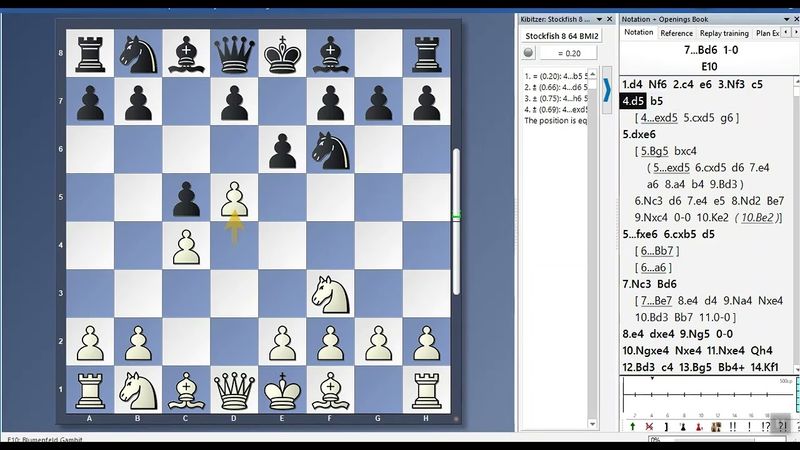This screenshot has width=800, height=450.
Task: Click the evaluation bar slider beside board
Action: click(x=457, y=215)
